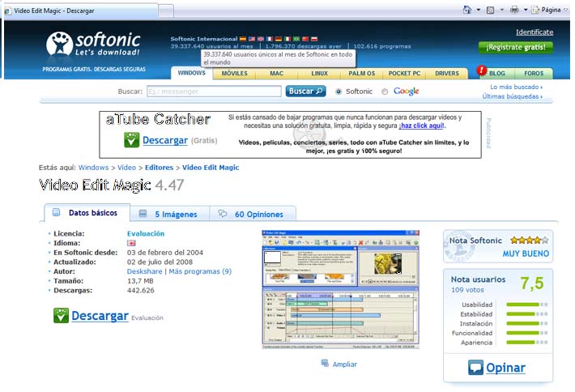Switch to the DRIVERS tab
Screen dimensions: 575x392
447,74
